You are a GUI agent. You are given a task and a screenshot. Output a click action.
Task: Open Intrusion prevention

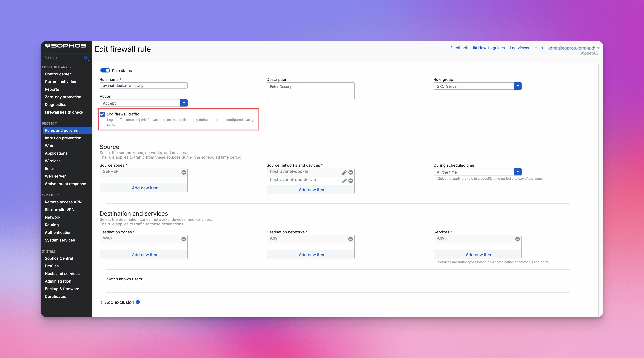pos(63,138)
